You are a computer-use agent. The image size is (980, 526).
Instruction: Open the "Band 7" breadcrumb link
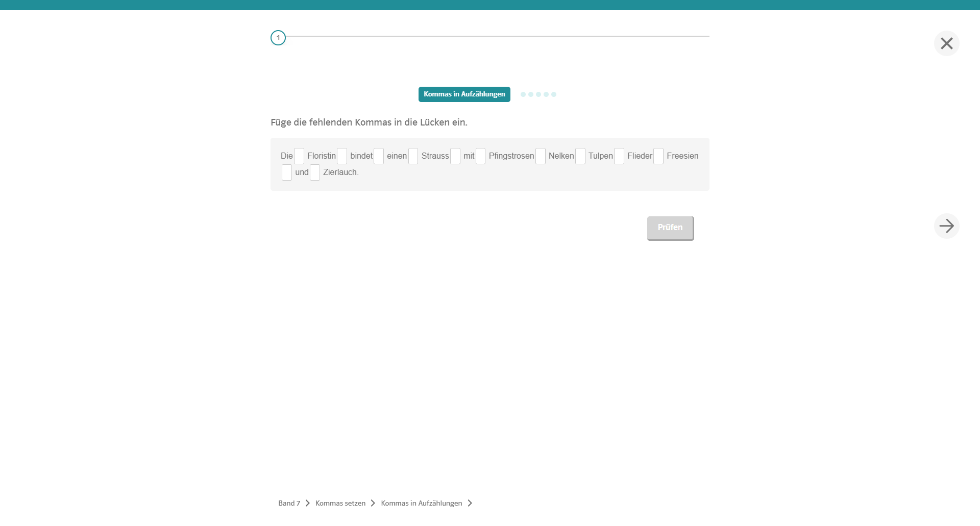point(289,503)
